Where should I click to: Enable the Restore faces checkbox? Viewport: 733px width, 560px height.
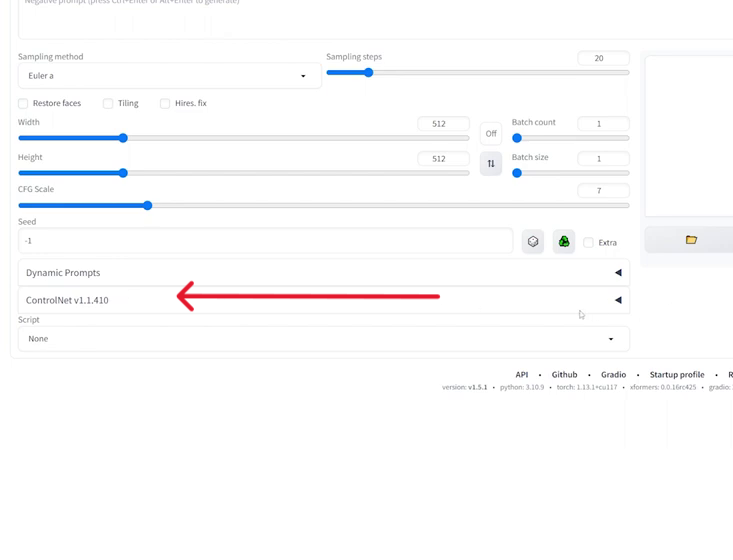[x=23, y=103]
